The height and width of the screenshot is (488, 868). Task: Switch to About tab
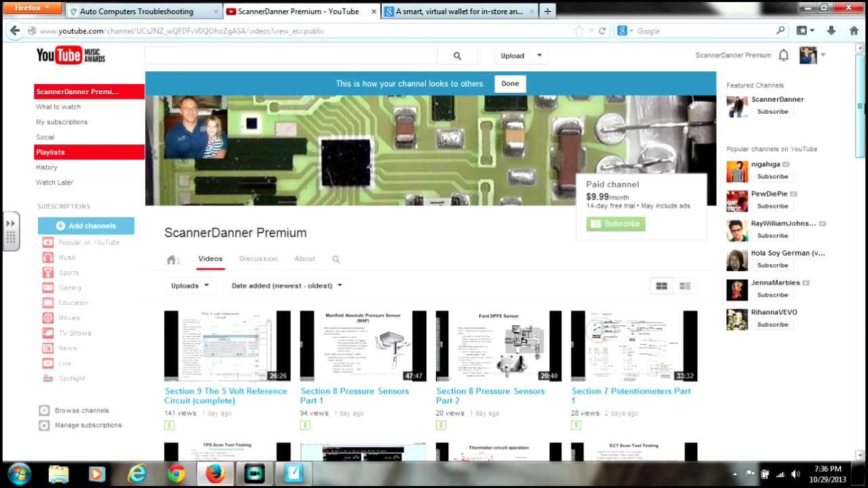[304, 259]
